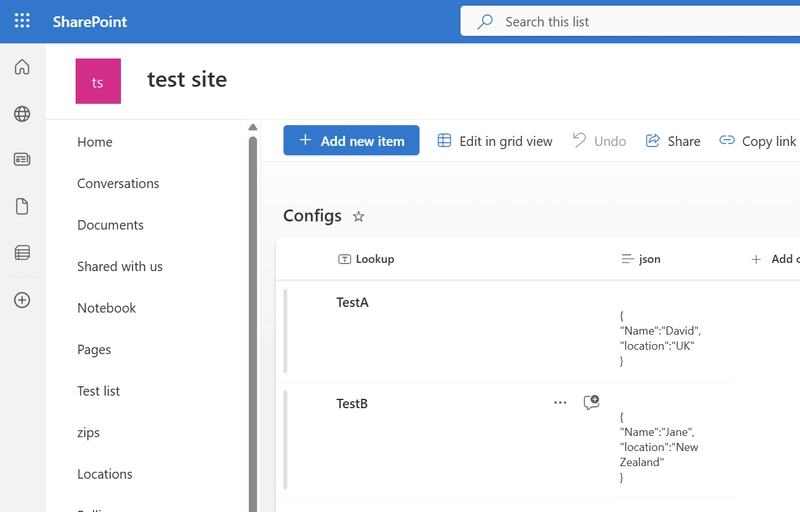
Task: Click the Create plus circle icon
Action: (x=22, y=300)
